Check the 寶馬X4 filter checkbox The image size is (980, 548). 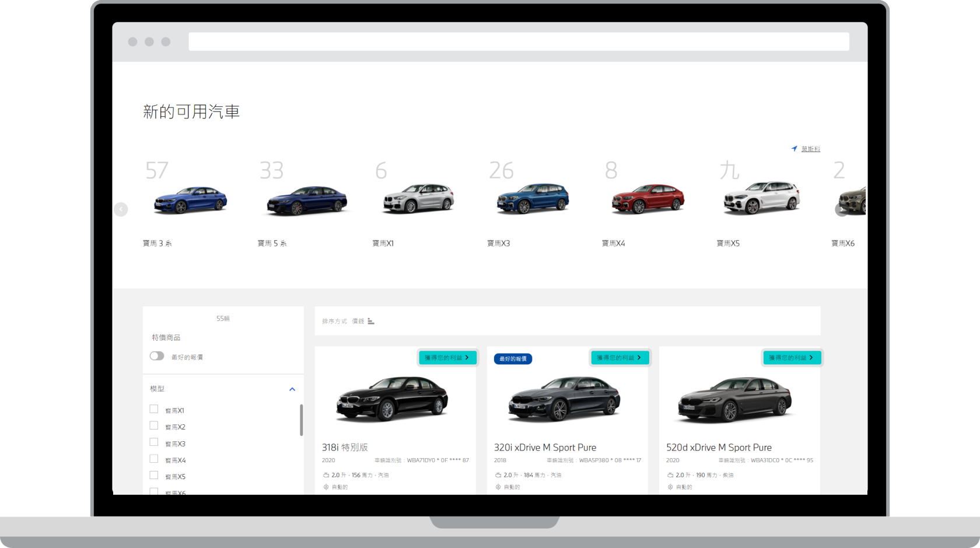click(154, 459)
